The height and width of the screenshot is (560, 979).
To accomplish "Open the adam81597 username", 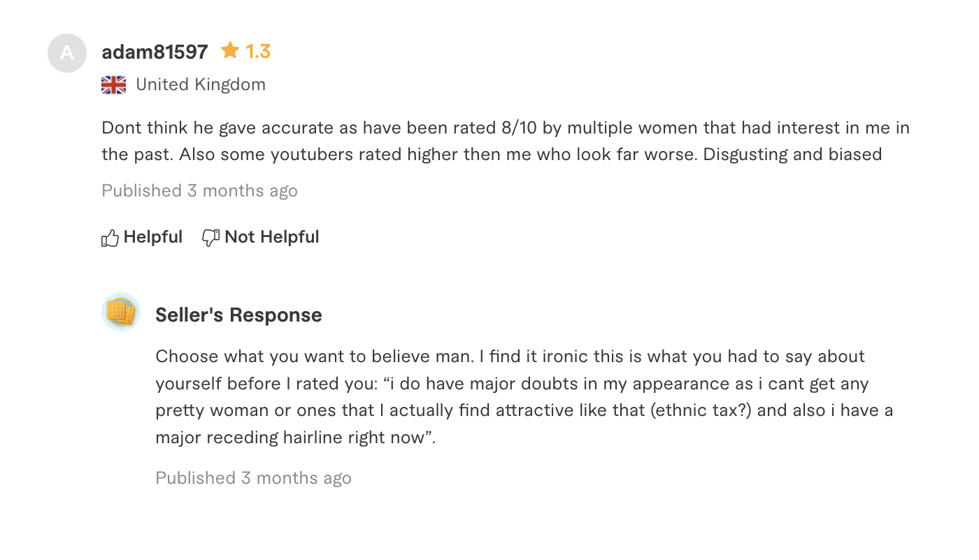I will point(155,52).
